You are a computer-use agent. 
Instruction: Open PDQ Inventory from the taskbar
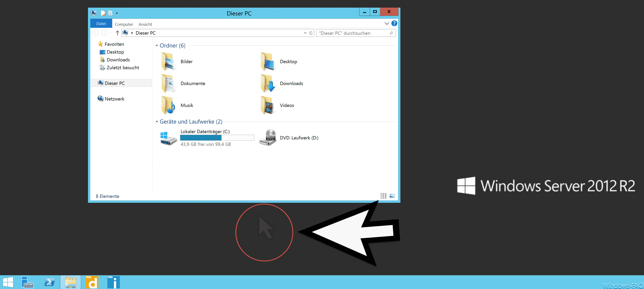(x=114, y=282)
